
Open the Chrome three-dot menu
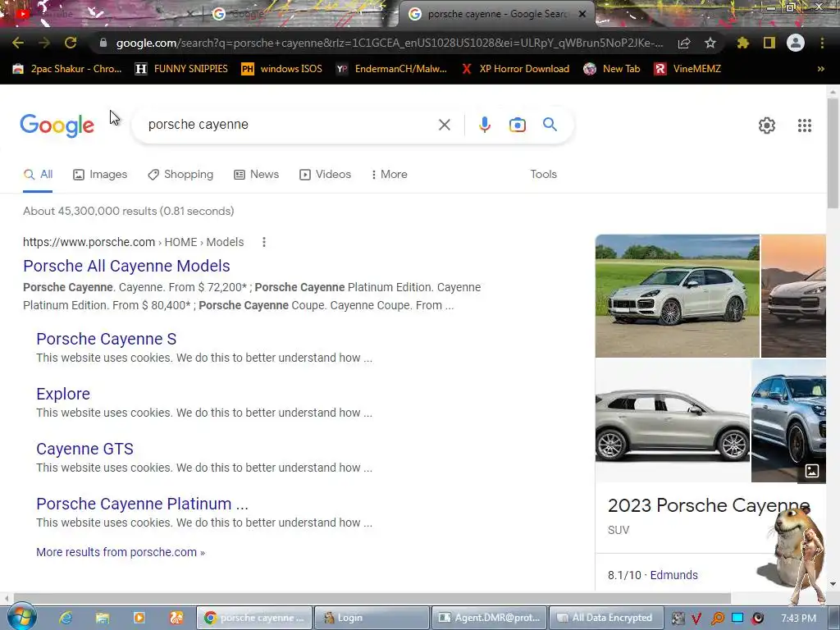point(822,43)
